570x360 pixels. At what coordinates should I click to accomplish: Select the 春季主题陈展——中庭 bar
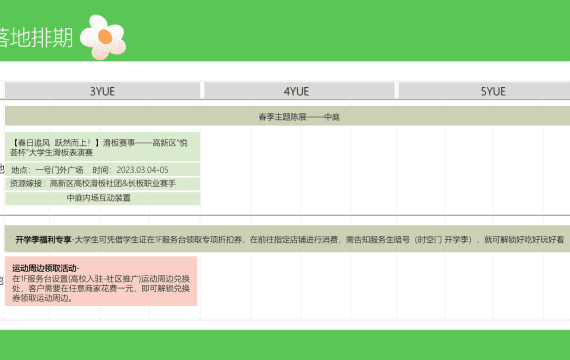pyautogui.click(x=288, y=116)
